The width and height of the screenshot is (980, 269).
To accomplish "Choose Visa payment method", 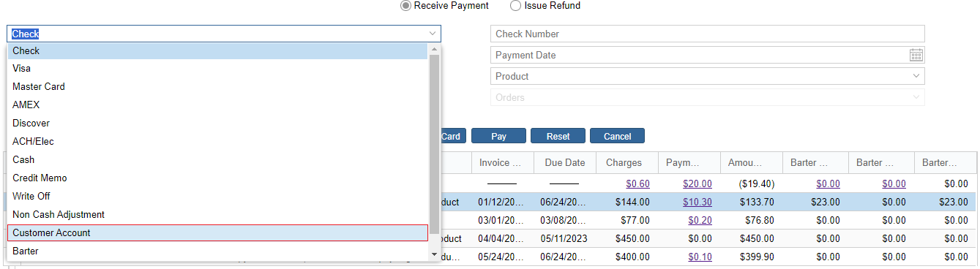I will pyautogui.click(x=217, y=68).
